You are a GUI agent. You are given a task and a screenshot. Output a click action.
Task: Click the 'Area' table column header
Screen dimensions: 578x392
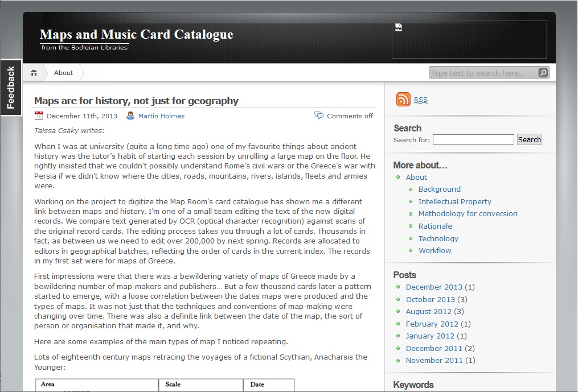pyautogui.click(x=48, y=384)
